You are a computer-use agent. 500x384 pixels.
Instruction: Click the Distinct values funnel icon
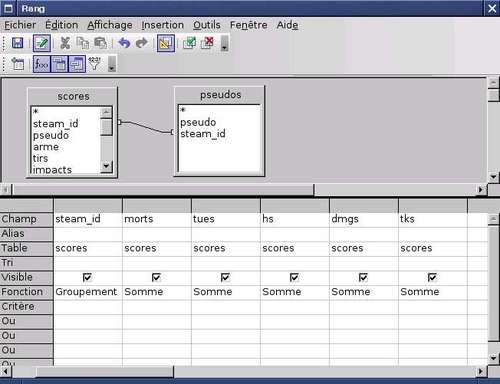(94, 63)
